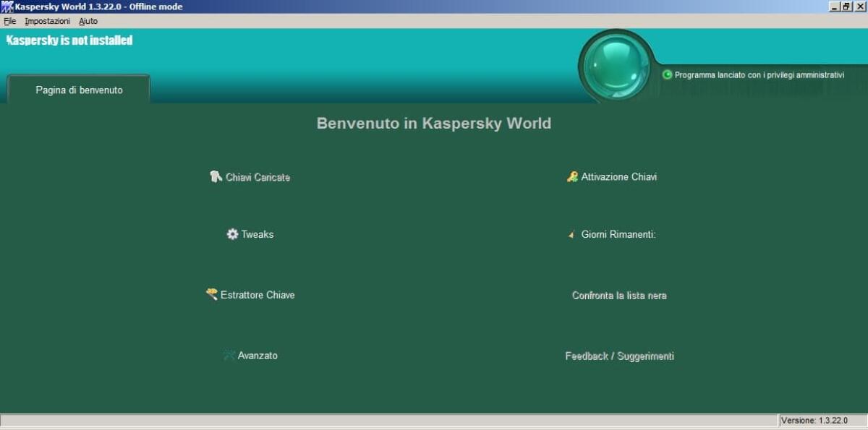Click the Kaspersky icon in the title bar
This screenshot has height=430, width=868.
click(6, 6)
